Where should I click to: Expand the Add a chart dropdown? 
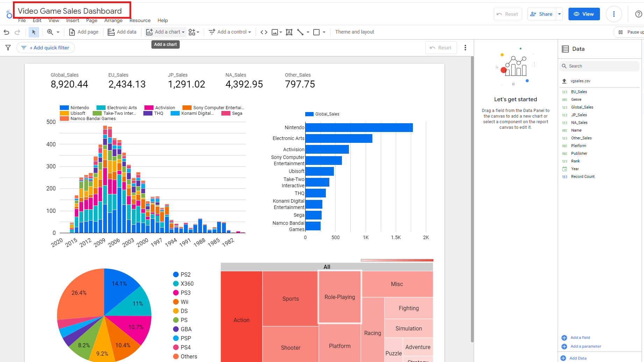[x=165, y=32]
